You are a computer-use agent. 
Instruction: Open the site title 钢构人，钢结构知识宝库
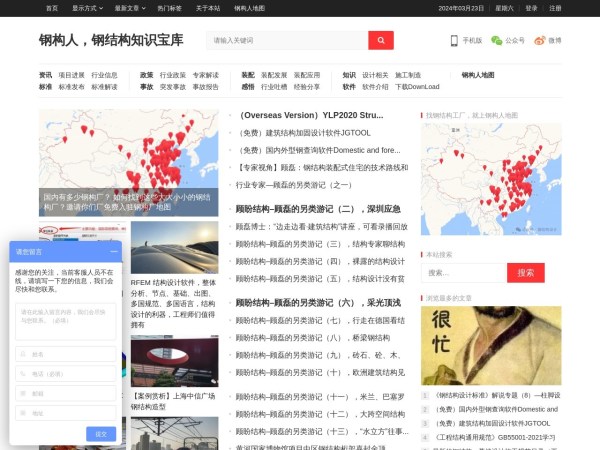point(111,40)
